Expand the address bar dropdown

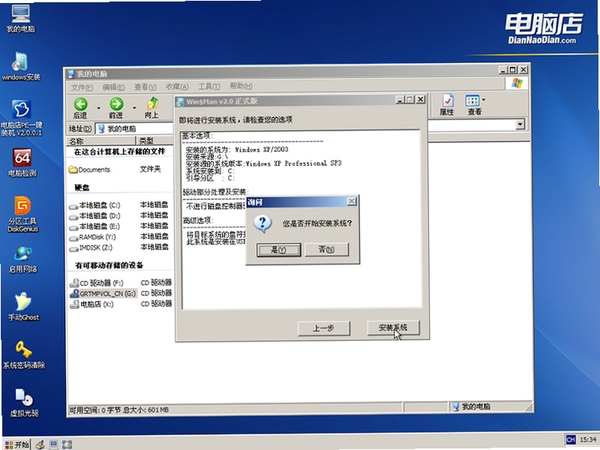(x=520, y=124)
